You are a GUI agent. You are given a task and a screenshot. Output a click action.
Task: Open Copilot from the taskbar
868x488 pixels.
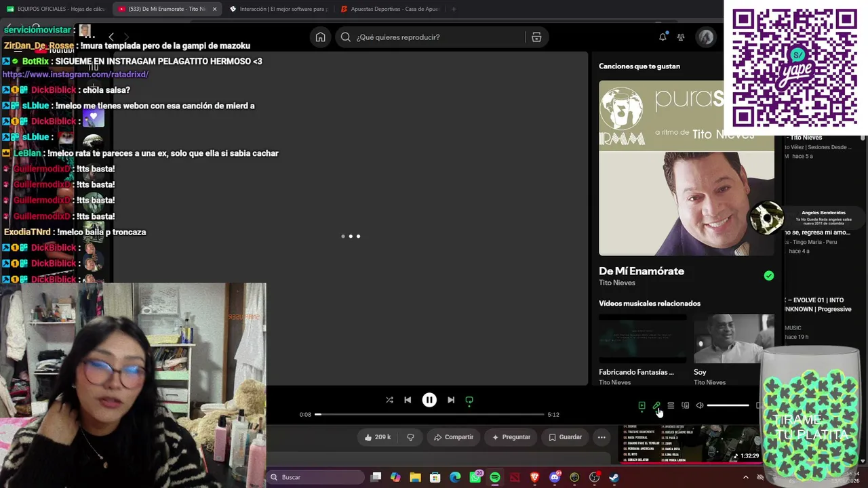click(395, 477)
